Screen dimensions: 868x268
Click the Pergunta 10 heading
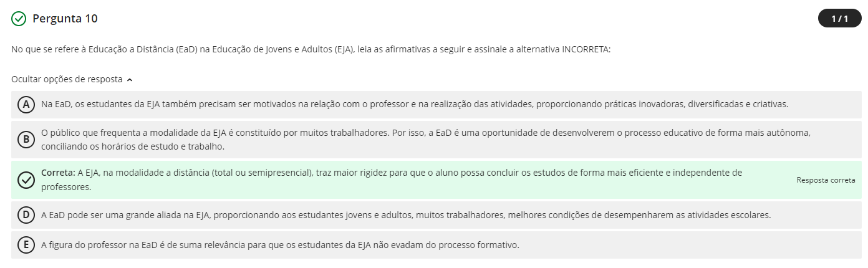click(x=65, y=19)
